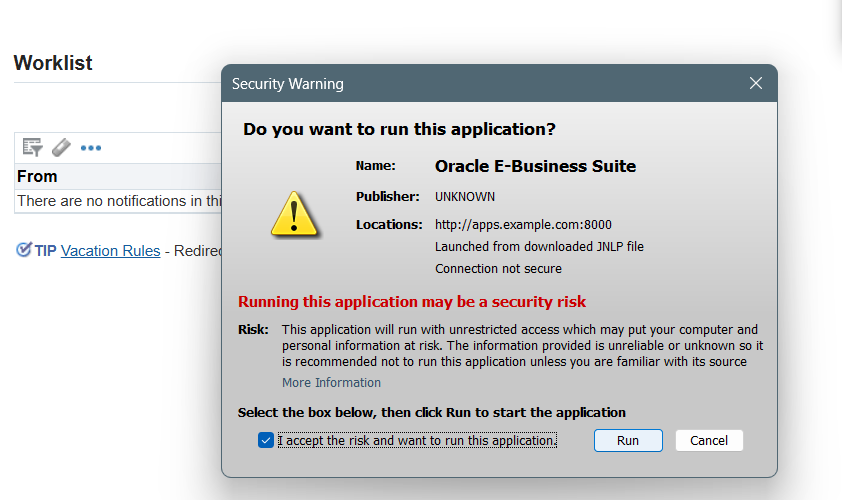Open the More Information link
The image size is (842, 500).
point(331,382)
